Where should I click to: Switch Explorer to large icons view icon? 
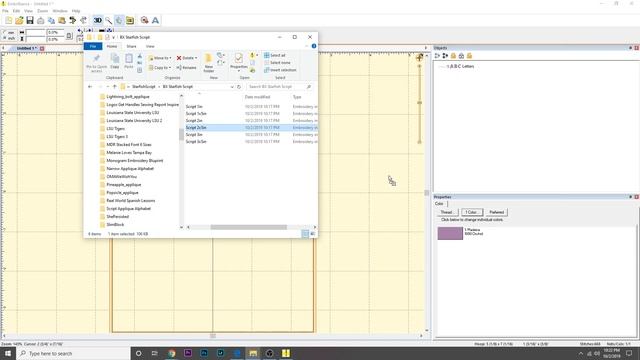tap(312, 234)
